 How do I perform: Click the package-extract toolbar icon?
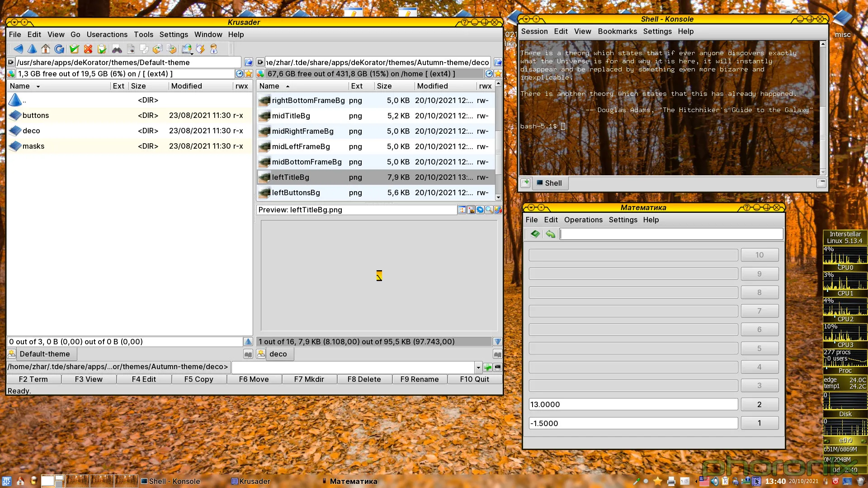click(x=158, y=49)
